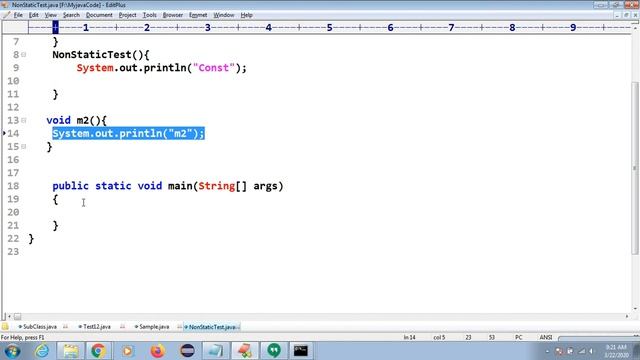640x360 pixels.
Task: Click the vertical scrollbar down arrow
Action: coord(635,309)
